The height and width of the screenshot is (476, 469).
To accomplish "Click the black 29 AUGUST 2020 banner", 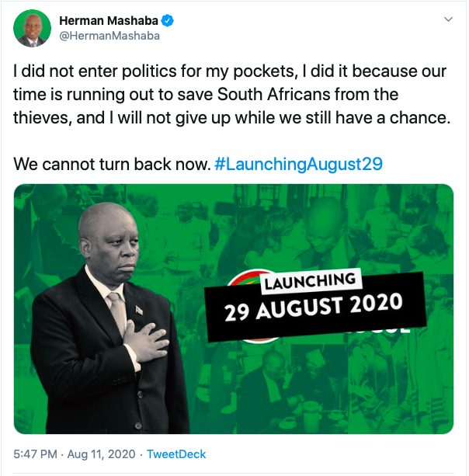I will point(315,307).
